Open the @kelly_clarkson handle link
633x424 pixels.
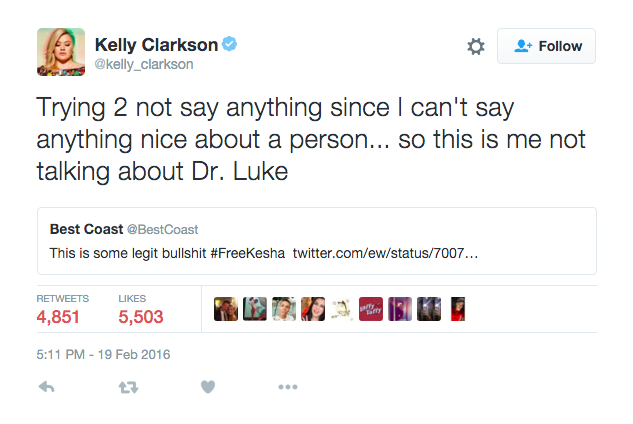point(144,64)
